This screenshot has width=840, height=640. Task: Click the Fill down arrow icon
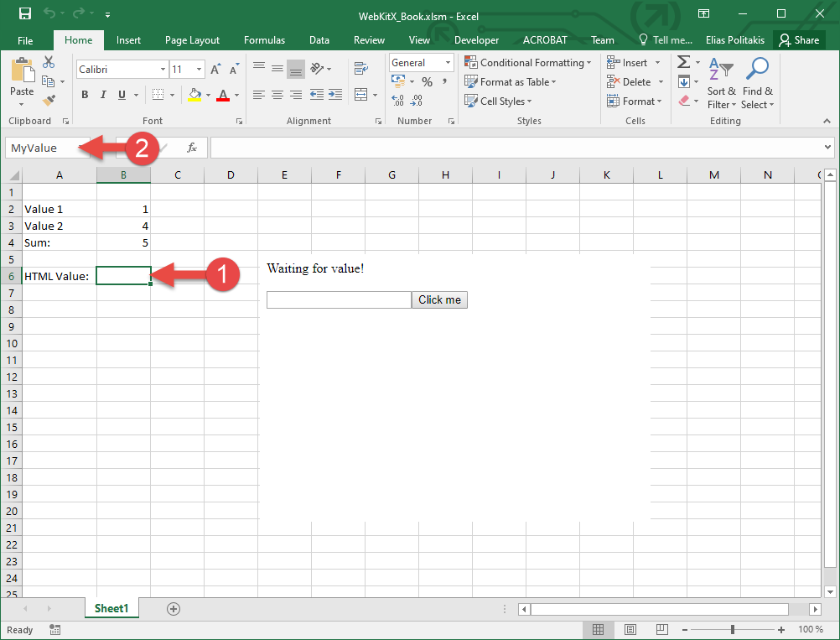tap(683, 82)
